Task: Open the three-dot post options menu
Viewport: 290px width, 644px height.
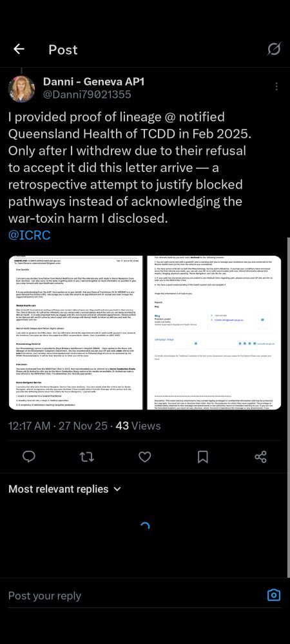Action: (276, 87)
